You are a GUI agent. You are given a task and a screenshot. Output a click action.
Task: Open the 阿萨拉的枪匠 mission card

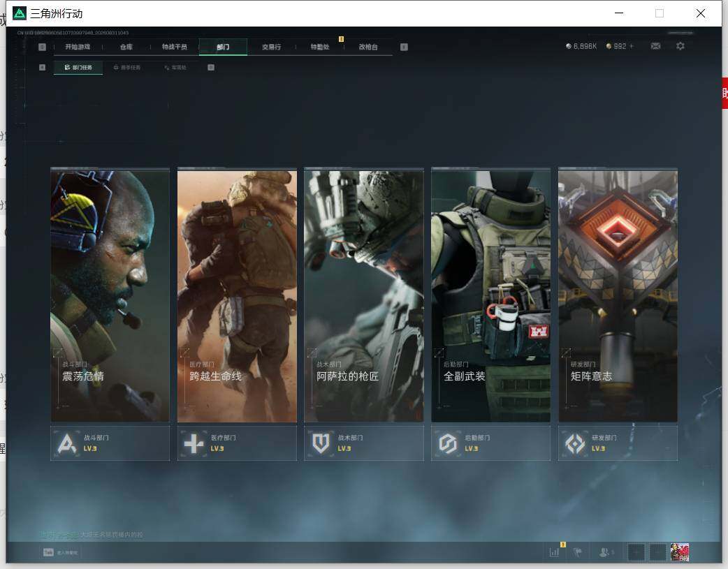pos(364,295)
